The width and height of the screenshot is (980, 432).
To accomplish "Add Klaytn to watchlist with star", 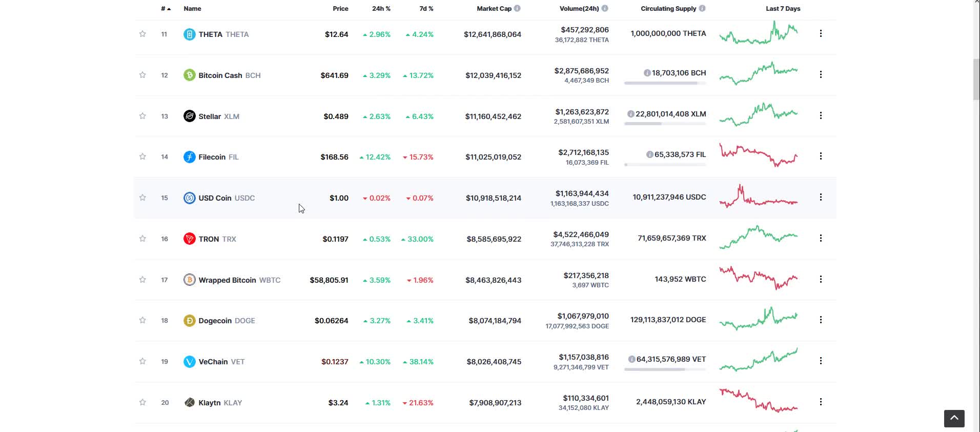I will pyautogui.click(x=142, y=402).
